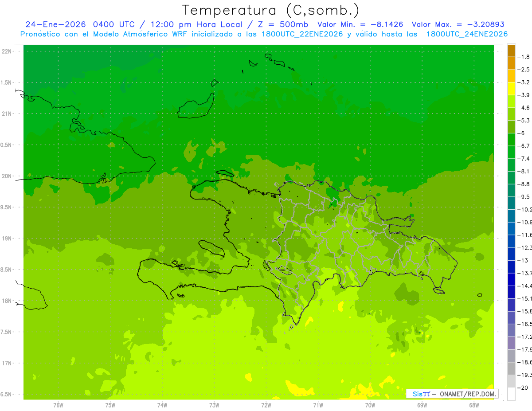Click the 72W longitude axis label
532x411 pixels.
(x=266, y=405)
